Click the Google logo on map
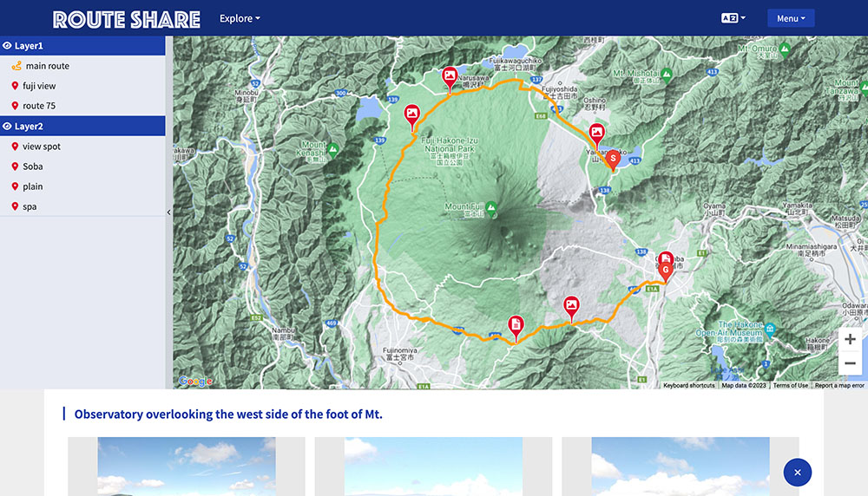Image resolution: width=868 pixels, height=496 pixels. point(195,381)
